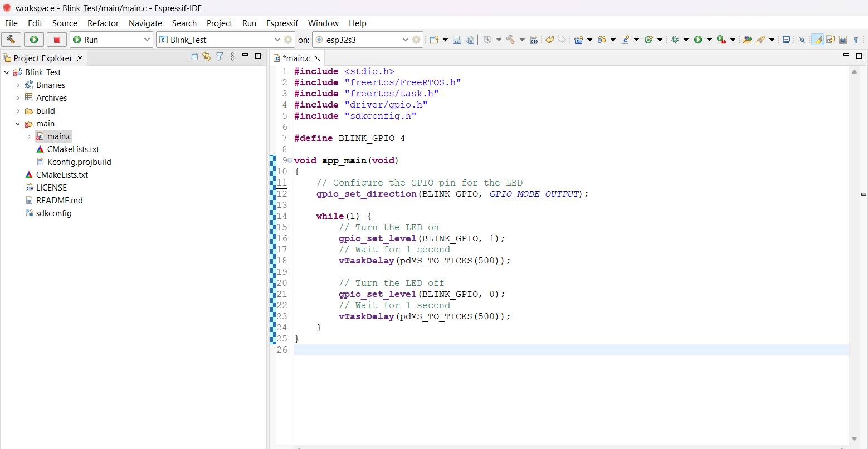Image resolution: width=868 pixels, height=449 pixels.
Task: Toggle the highlighted Mark Occurrences button
Action: [817, 40]
